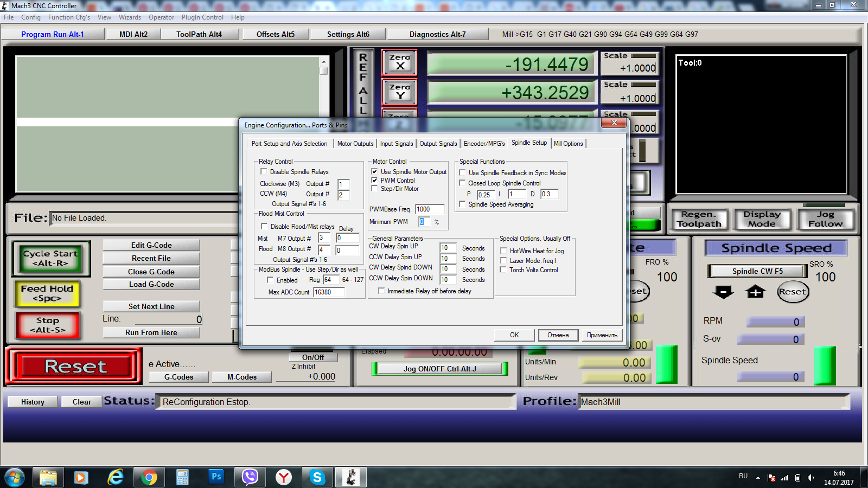Switch to Motor Outputs tab

coord(355,144)
